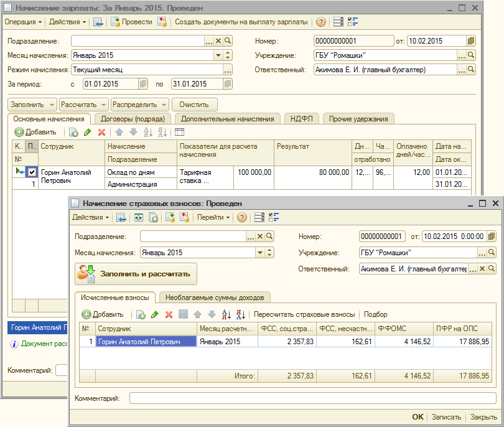The height and width of the screenshot is (427, 504).
Task: Click the copy row icon in Основные начисления
Action: click(x=73, y=132)
